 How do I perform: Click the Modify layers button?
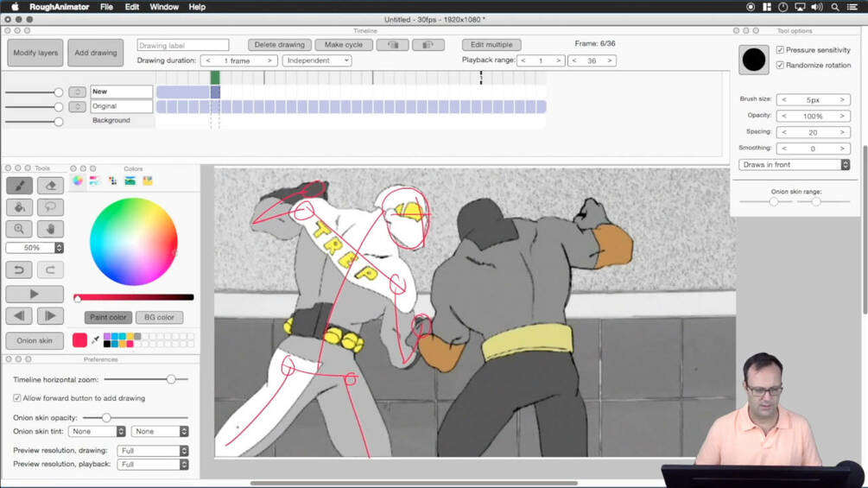point(35,53)
